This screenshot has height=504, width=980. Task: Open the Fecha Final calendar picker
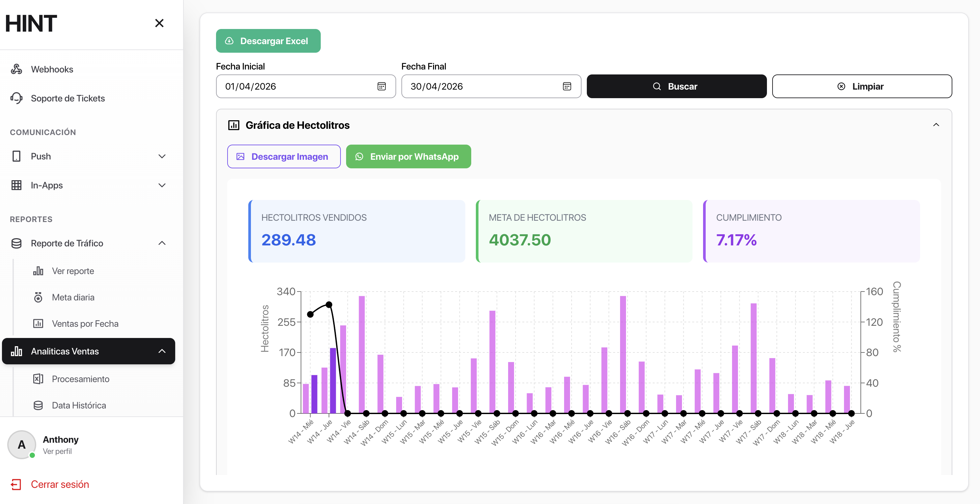coord(567,86)
